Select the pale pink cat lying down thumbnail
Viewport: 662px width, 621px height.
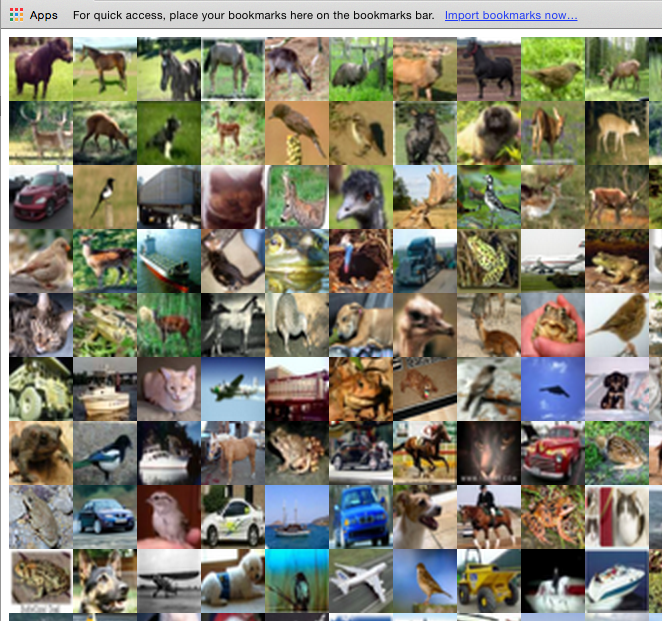(x=169, y=389)
